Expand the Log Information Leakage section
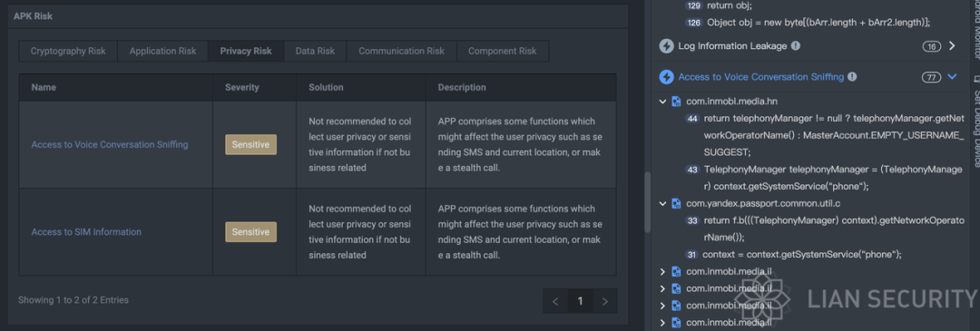Image resolution: width=980 pixels, height=331 pixels. pyautogui.click(x=952, y=46)
